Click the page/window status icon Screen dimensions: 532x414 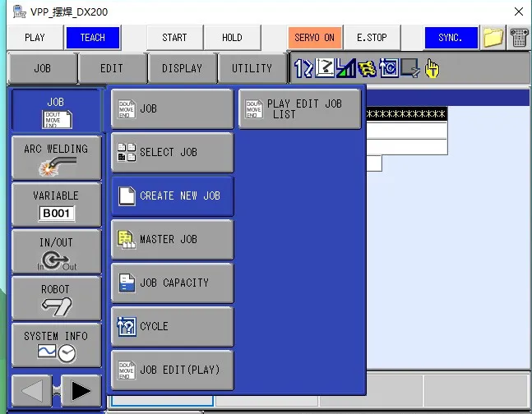tap(410, 68)
